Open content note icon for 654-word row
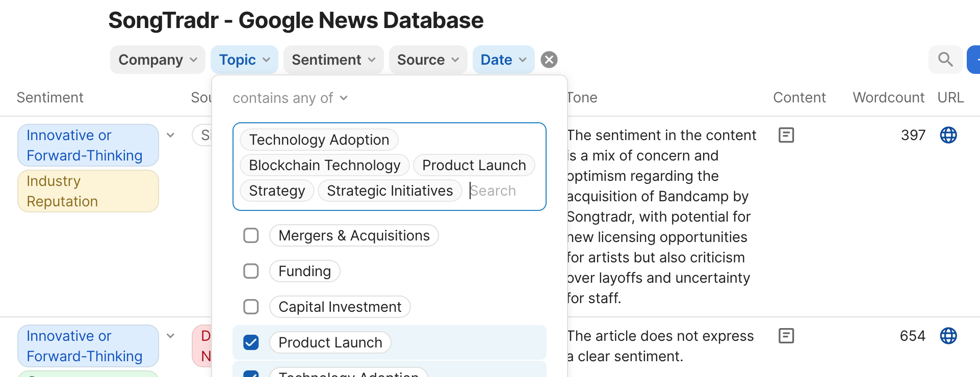 tap(786, 336)
